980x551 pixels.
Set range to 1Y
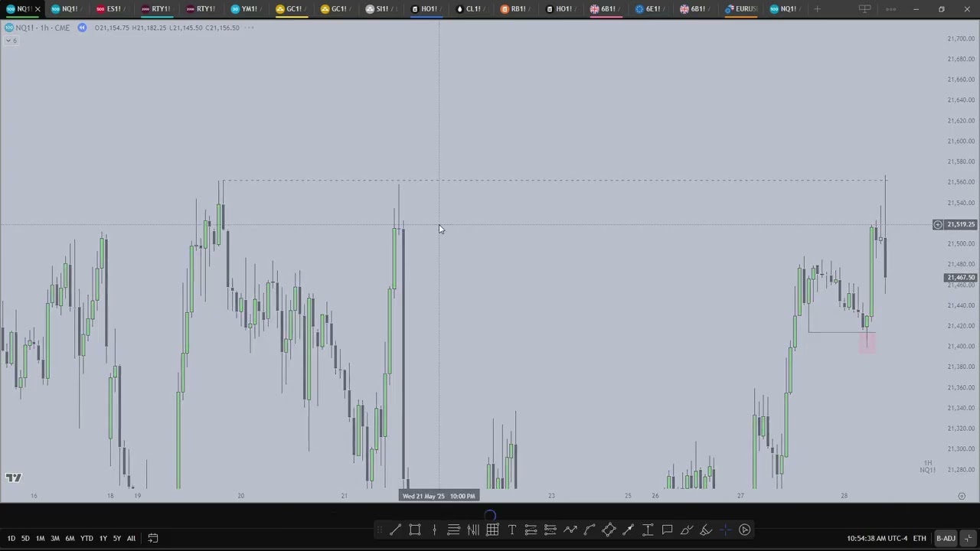103,538
